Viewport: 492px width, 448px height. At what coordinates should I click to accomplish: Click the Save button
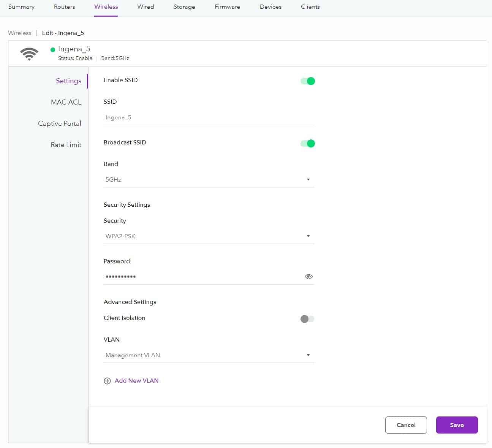point(457,425)
